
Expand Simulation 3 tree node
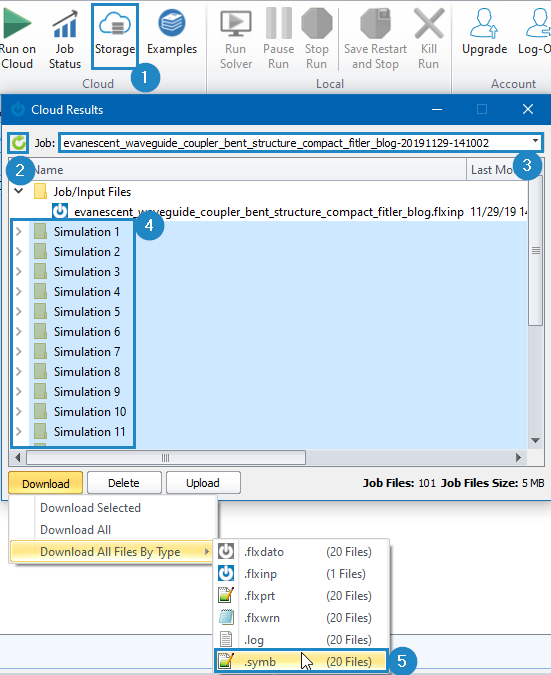pyautogui.click(x=19, y=272)
